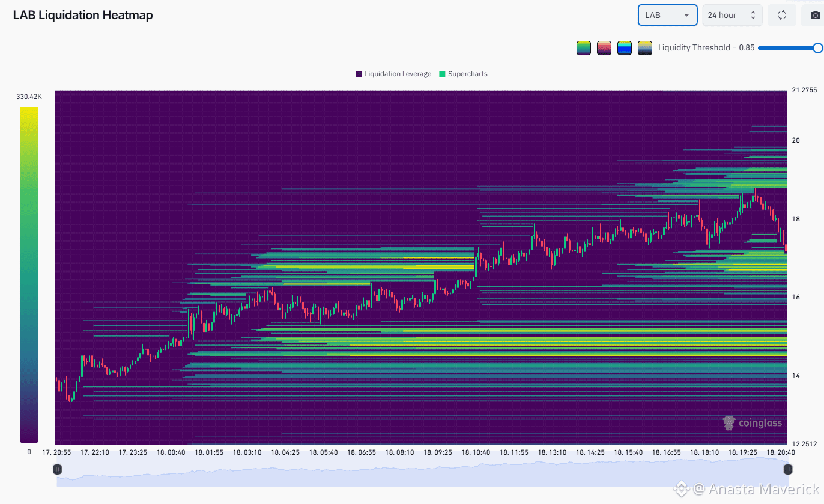The width and height of the screenshot is (824, 504).
Task: Toggle the Liquidation Leverage legend series
Action: click(x=393, y=74)
